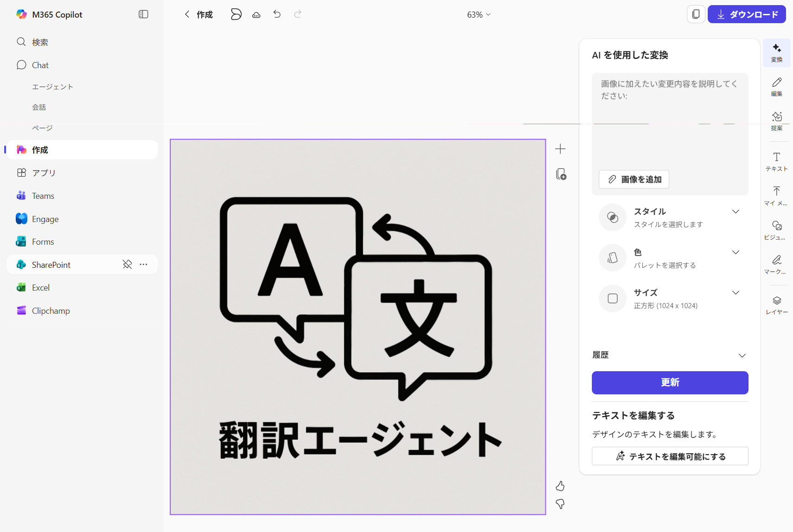Expand the 色 color palette dropdown
The width and height of the screenshot is (793, 532).
(x=735, y=253)
